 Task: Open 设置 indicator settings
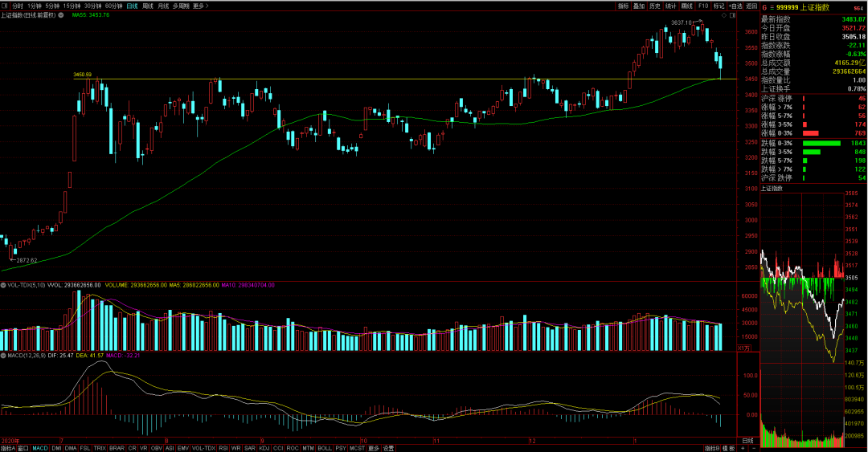[x=389, y=448]
